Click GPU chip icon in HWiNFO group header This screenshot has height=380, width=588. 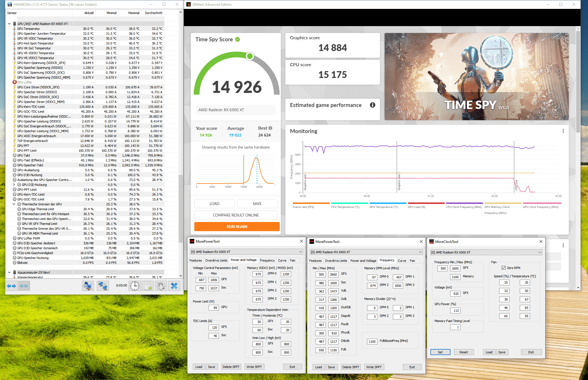coord(15,24)
